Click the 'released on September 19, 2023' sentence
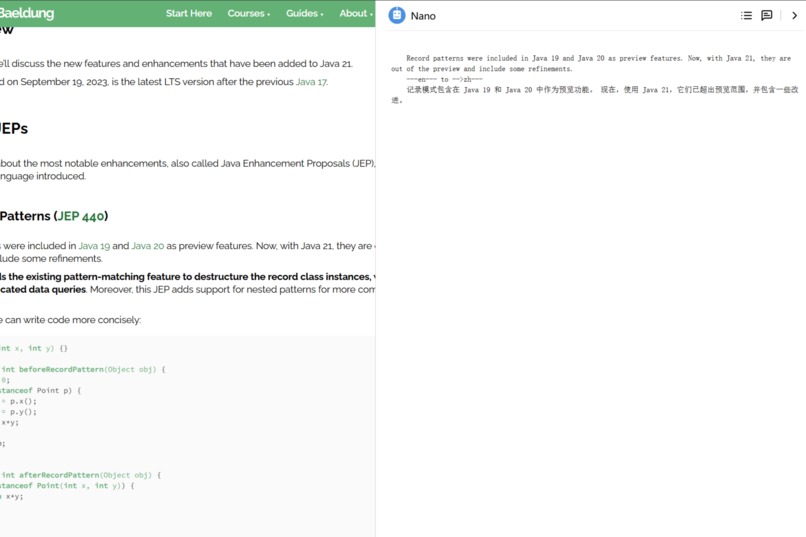This screenshot has width=806, height=537. 163,82
